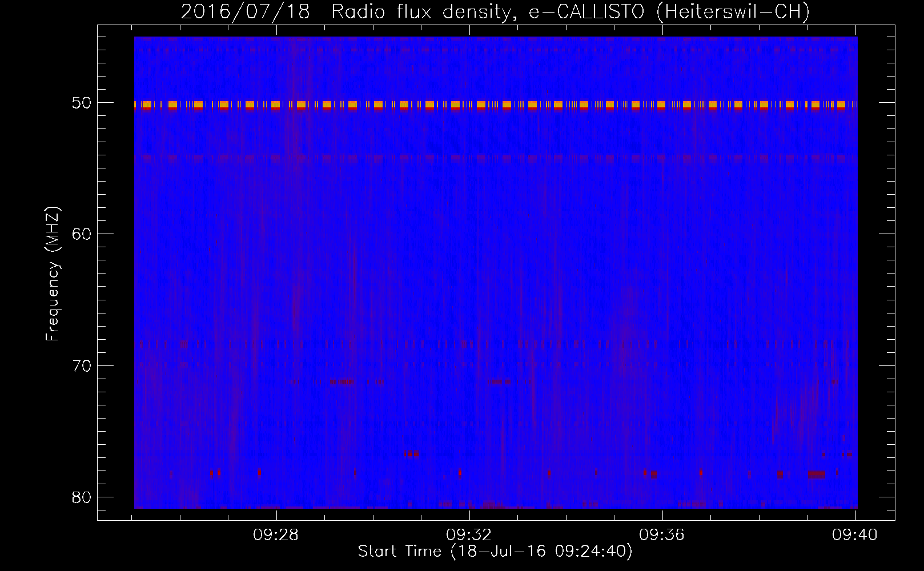Click the 80 frequency tick label
Screen dimensions: 924x571
82,497
